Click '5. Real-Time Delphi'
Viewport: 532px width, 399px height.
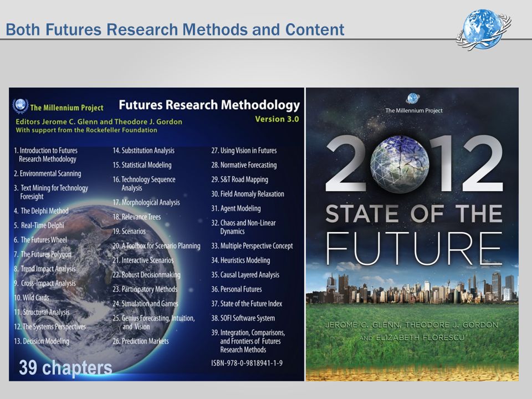pyautogui.click(x=39, y=226)
